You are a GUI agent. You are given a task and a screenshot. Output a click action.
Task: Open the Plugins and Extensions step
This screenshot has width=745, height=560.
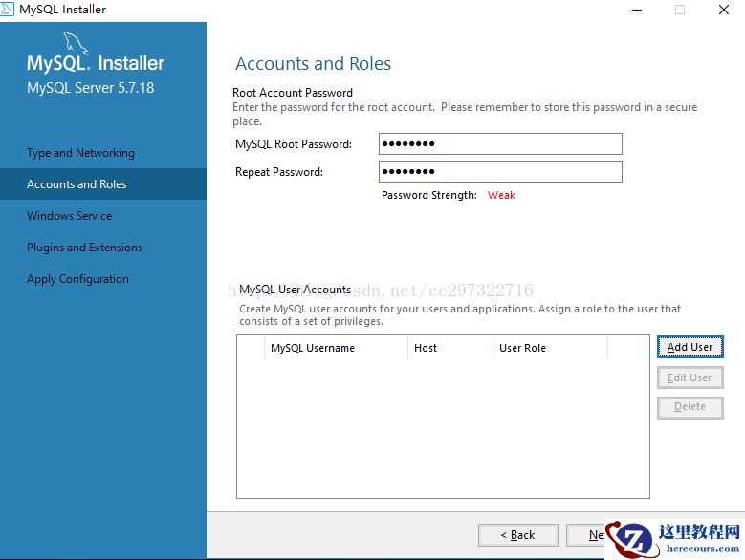coord(84,248)
